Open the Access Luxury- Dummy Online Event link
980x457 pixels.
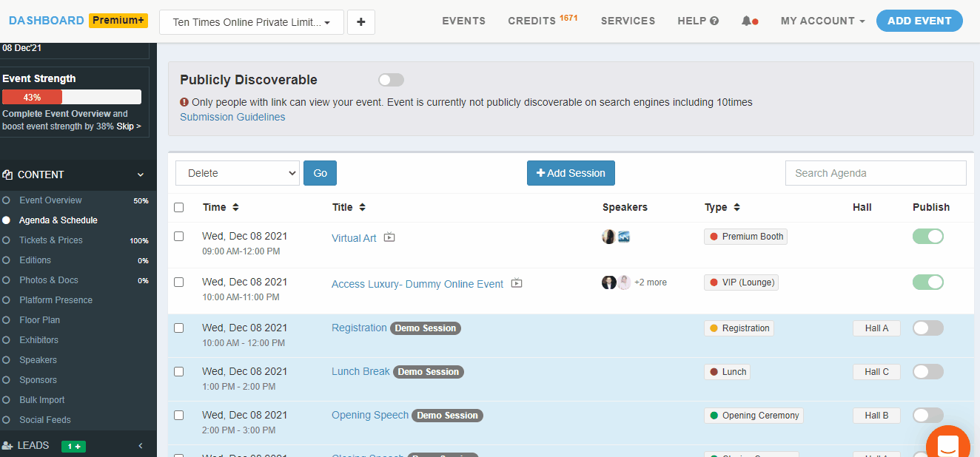point(417,284)
